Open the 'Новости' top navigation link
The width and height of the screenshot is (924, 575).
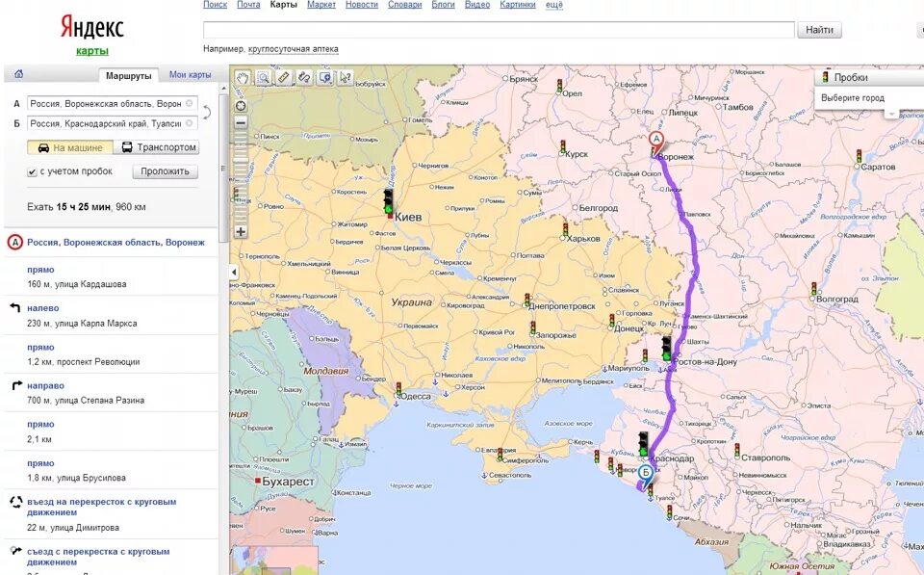(x=362, y=5)
